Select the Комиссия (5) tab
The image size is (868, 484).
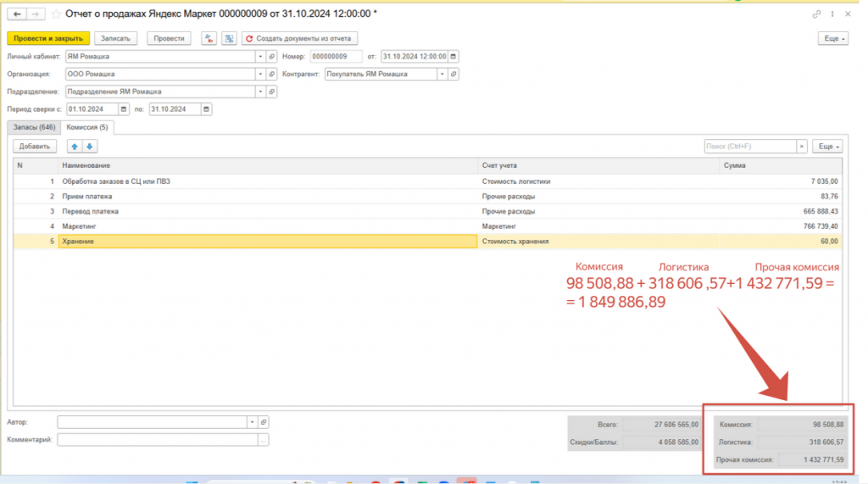[87, 127]
